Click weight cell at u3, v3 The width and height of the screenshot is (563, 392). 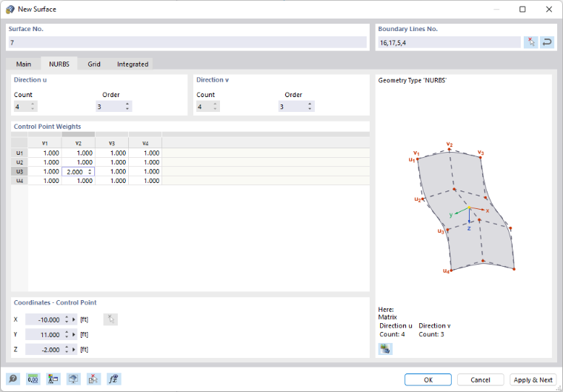click(112, 171)
